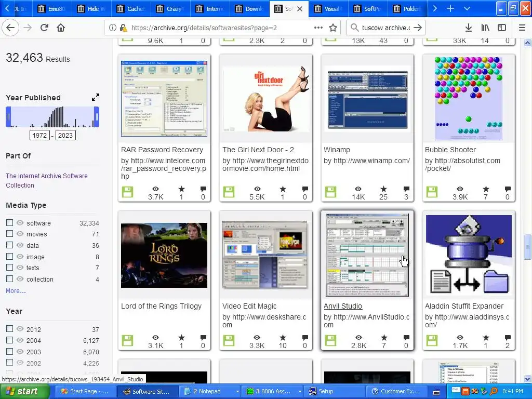Expand more media types via More link
Viewport: 532px width, 399px height.
16,291
